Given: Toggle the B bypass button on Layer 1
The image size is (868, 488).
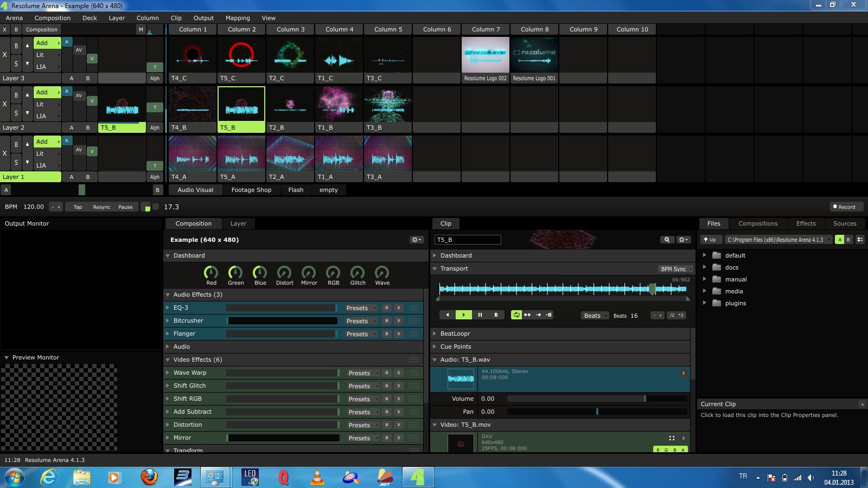Looking at the screenshot, I should click(16, 145).
